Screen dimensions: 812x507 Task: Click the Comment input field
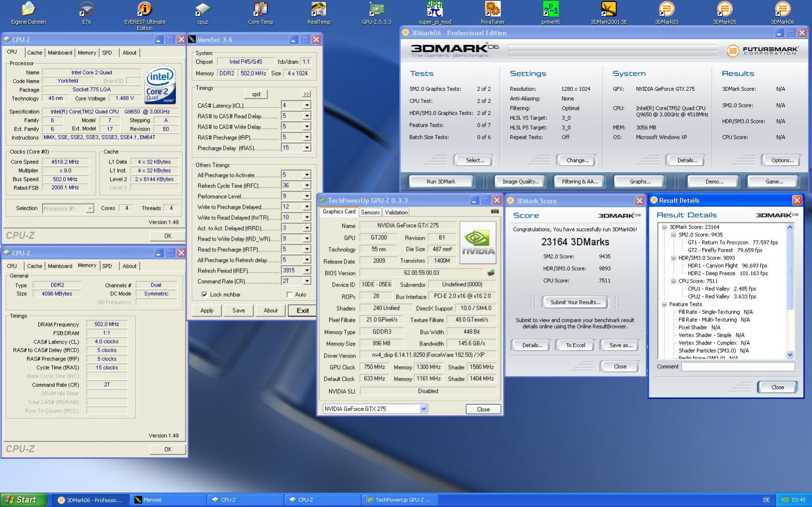pyautogui.click(x=738, y=367)
